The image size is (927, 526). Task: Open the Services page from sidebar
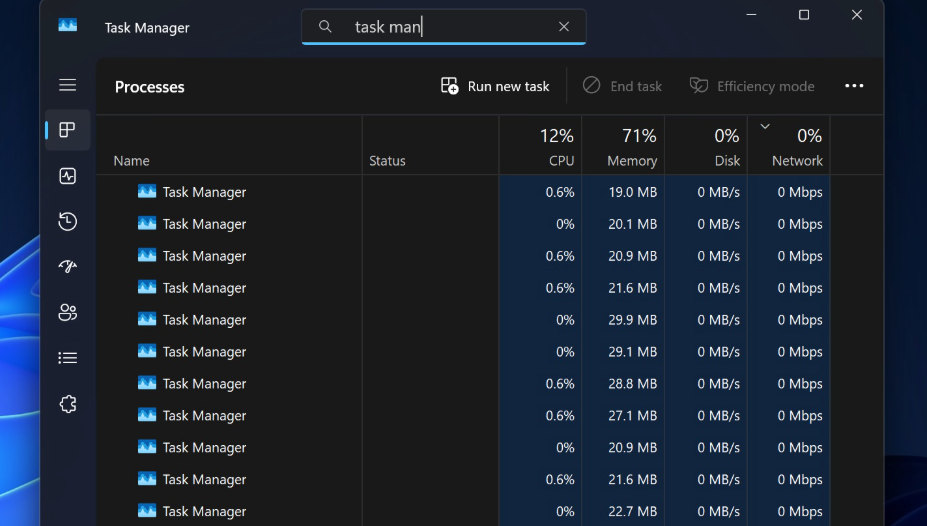[67, 404]
